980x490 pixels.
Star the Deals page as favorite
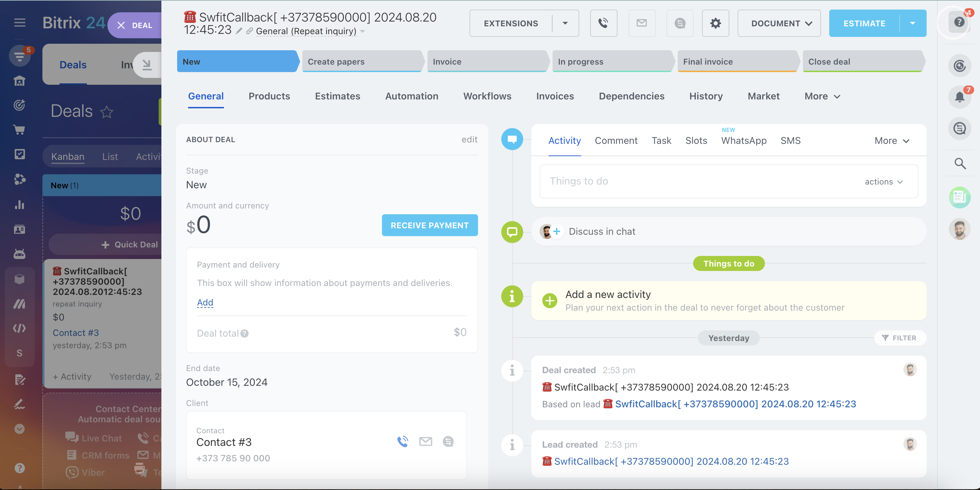(107, 112)
